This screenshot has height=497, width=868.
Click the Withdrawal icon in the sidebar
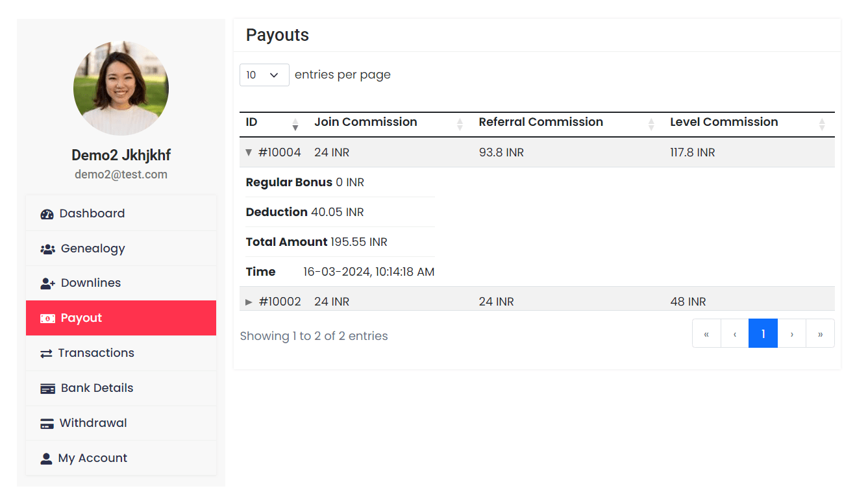click(47, 422)
